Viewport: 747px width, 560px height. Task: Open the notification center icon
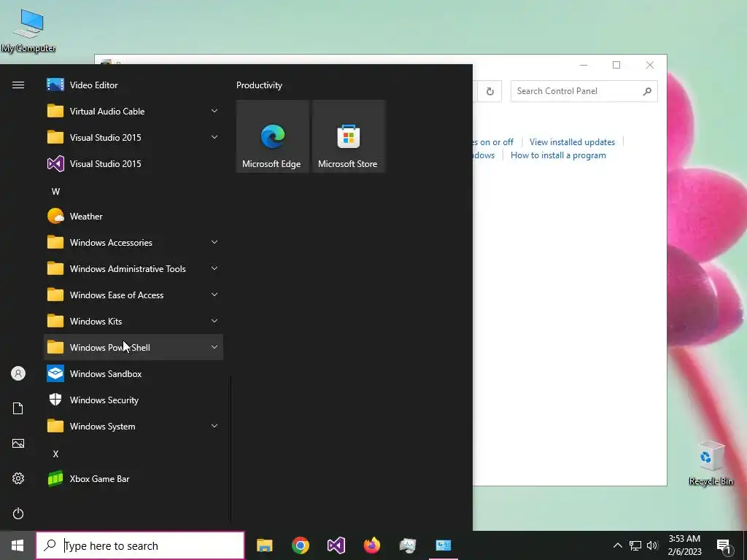(x=724, y=545)
